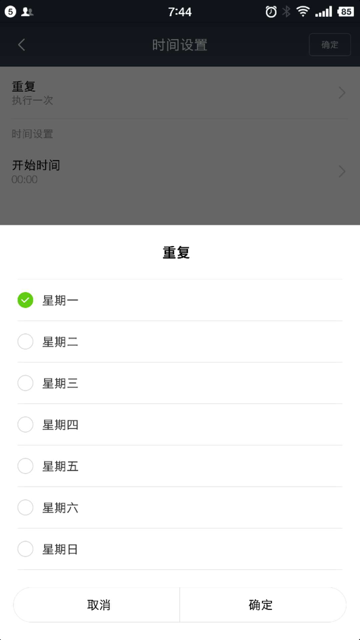Check the 星期二 circle

pyautogui.click(x=25, y=342)
